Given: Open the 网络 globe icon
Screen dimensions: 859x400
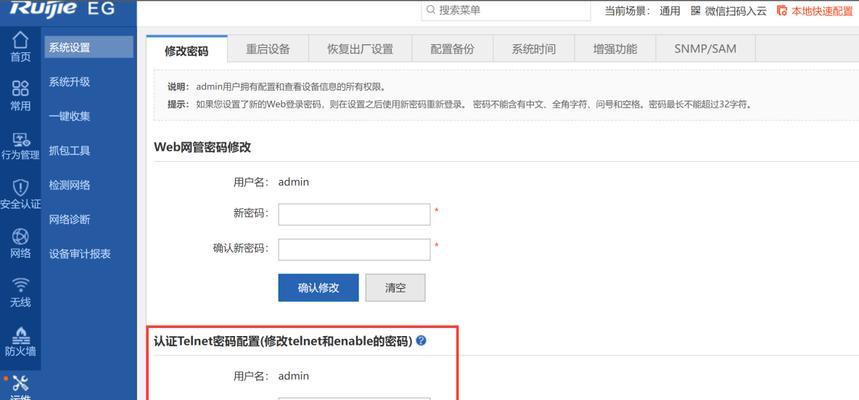Looking at the screenshot, I should point(20,237).
